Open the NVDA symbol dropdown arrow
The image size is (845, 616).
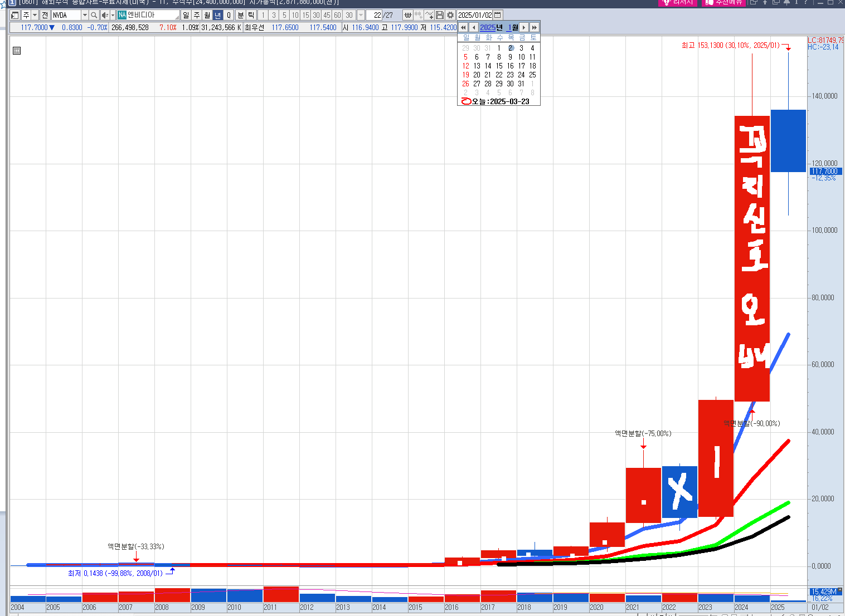click(85, 15)
